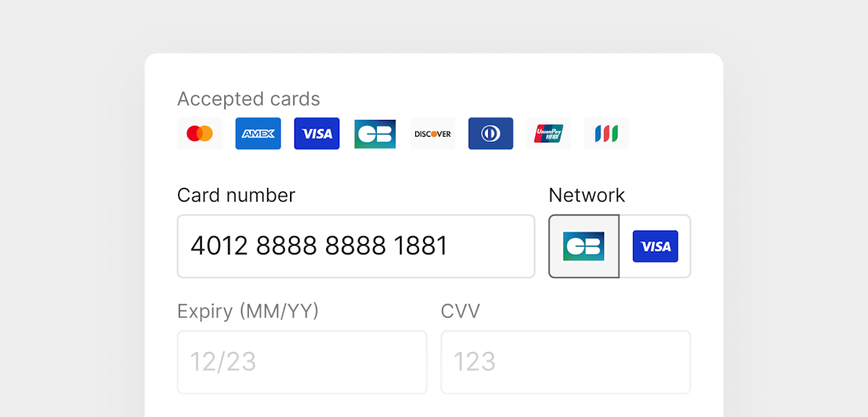Screen dimensions: 868x417
Task: Click the Mastercard logo under Accepted cards
Action: click(x=200, y=133)
